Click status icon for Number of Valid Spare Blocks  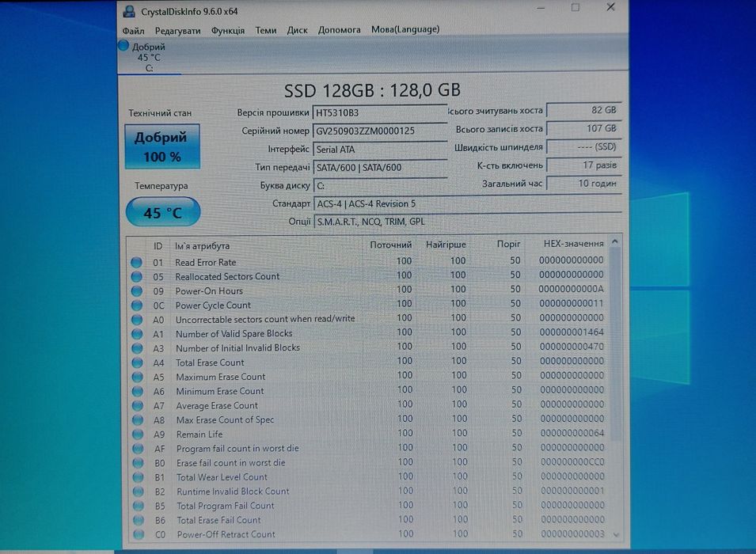tap(137, 334)
